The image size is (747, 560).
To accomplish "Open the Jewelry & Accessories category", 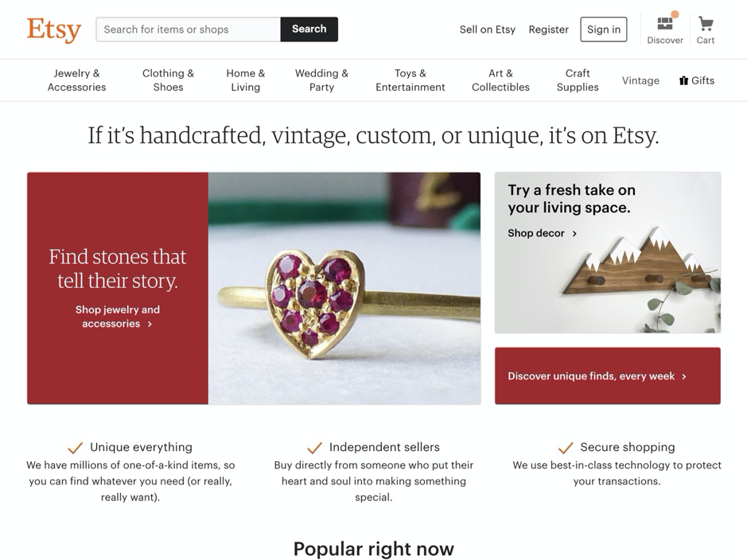I will 76,80.
